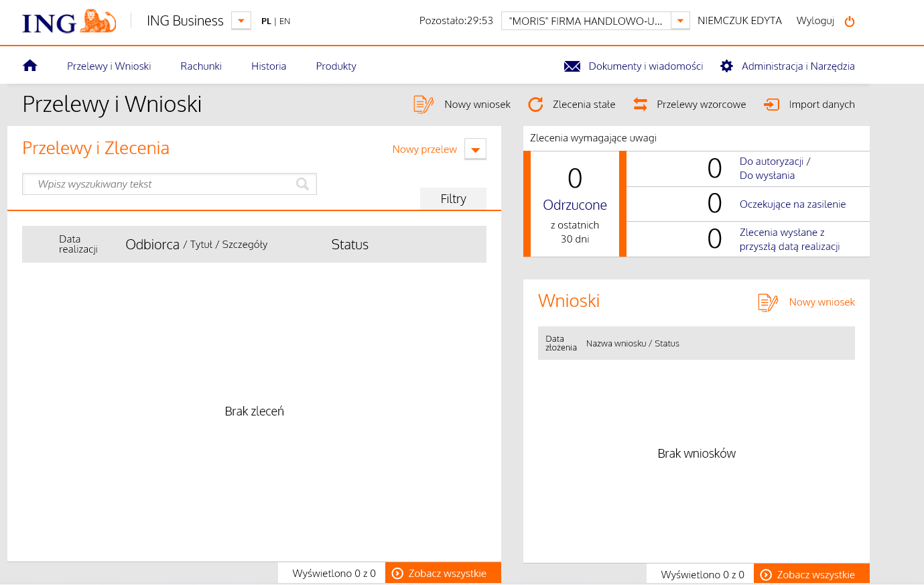Open the Rachunki menu

pyautogui.click(x=201, y=66)
